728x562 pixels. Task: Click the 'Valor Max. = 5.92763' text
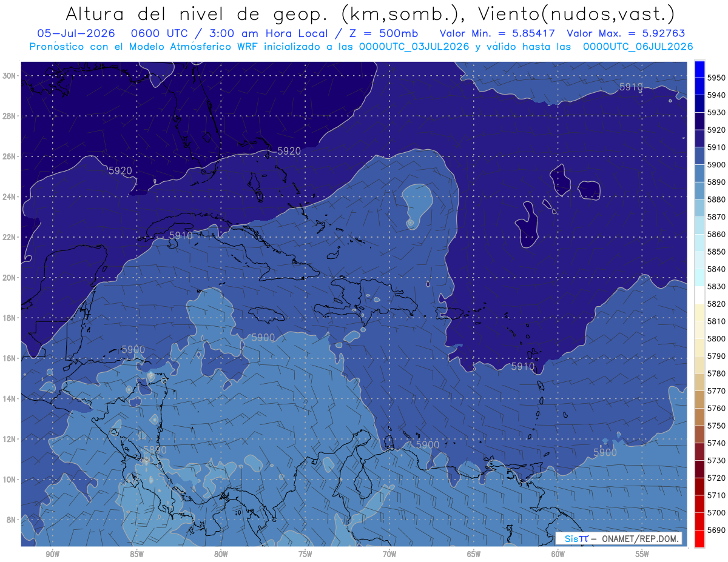click(625, 33)
